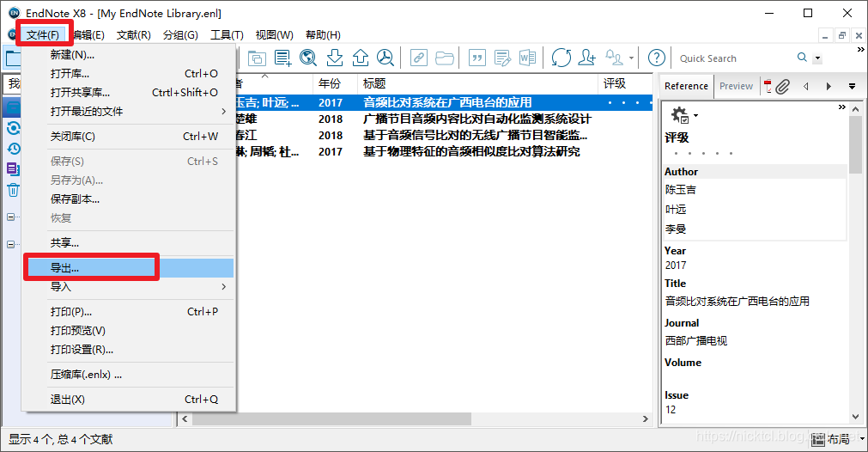Go to next reference arrow
This screenshot has height=452, width=868.
coord(829,86)
